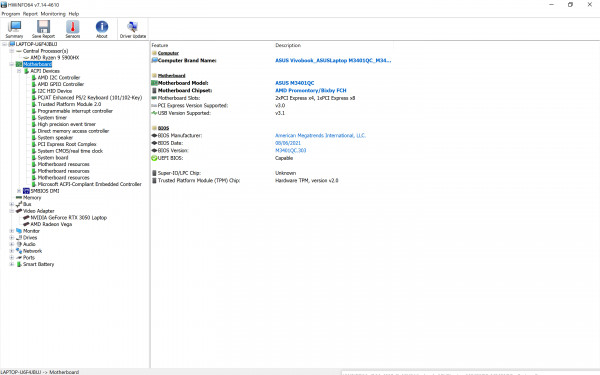Image resolution: width=600 pixels, height=375 pixels.
Task: Open the Program menu
Action: 11,14
